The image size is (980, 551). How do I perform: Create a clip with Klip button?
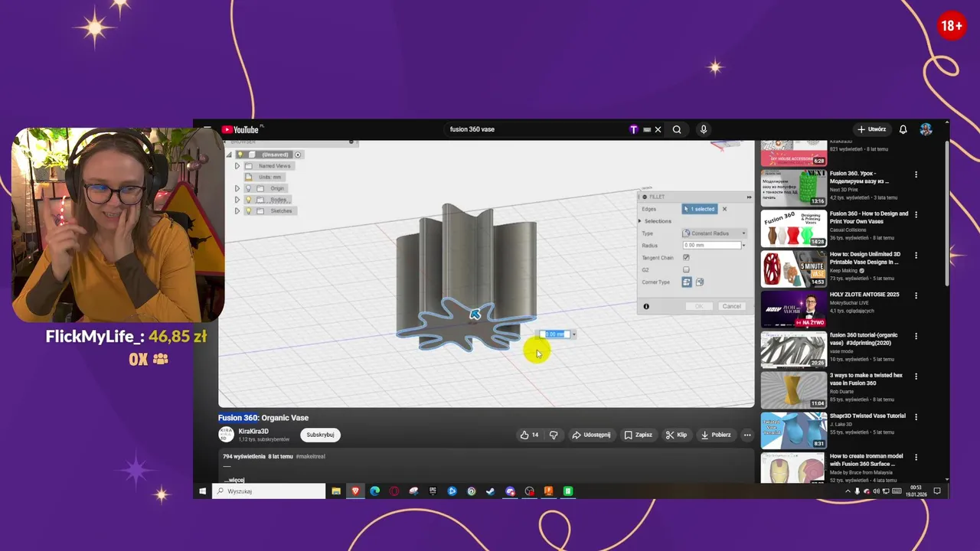[676, 435]
